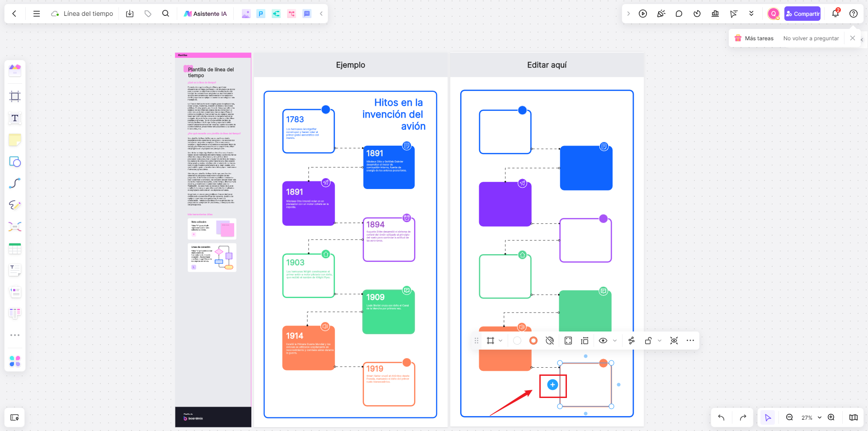Start presentation with the play icon
This screenshot has height=431, width=868.
[x=643, y=14]
